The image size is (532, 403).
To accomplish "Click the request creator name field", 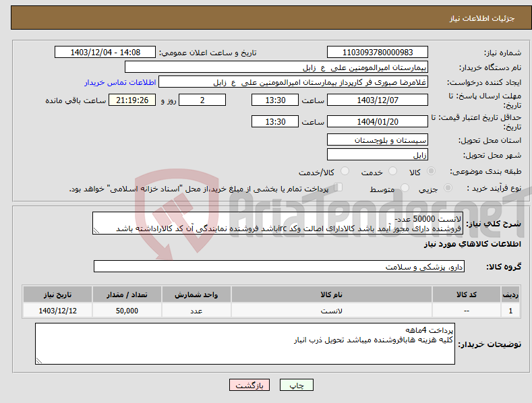I will point(293,82).
